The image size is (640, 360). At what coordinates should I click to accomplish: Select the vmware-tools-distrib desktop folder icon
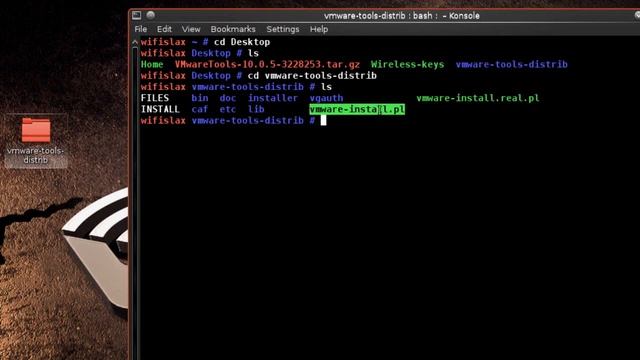36,130
